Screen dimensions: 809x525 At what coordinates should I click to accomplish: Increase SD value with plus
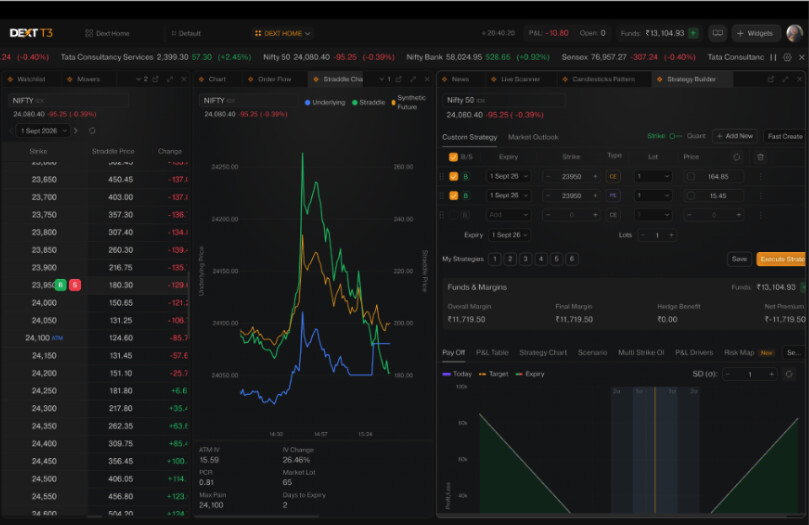(771, 374)
